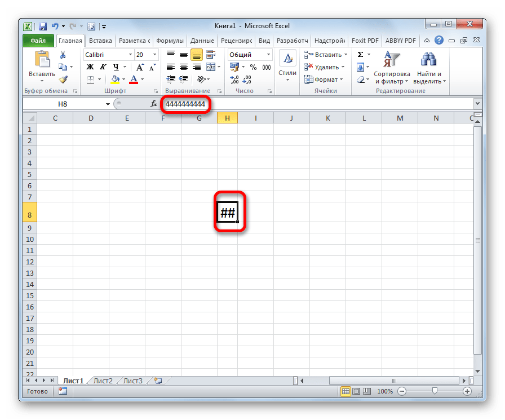Apply percent style format
The height and width of the screenshot is (420, 505).
point(254,67)
